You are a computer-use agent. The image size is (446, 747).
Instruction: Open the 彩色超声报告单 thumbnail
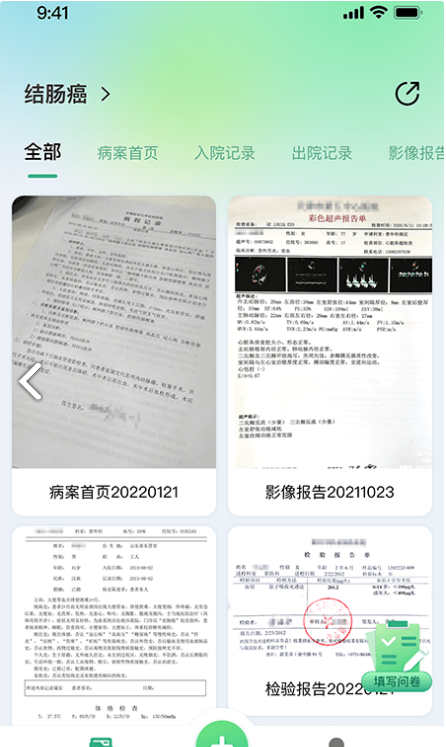pyautogui.click(x=330, y=332)
